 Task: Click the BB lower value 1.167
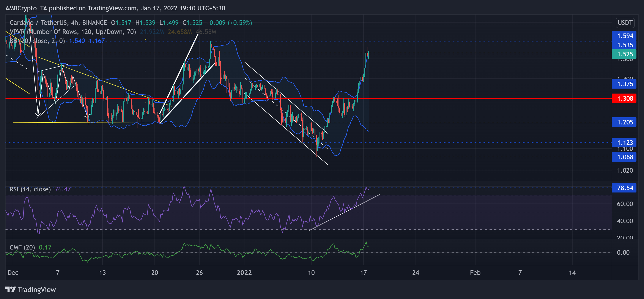coord(97,41)
